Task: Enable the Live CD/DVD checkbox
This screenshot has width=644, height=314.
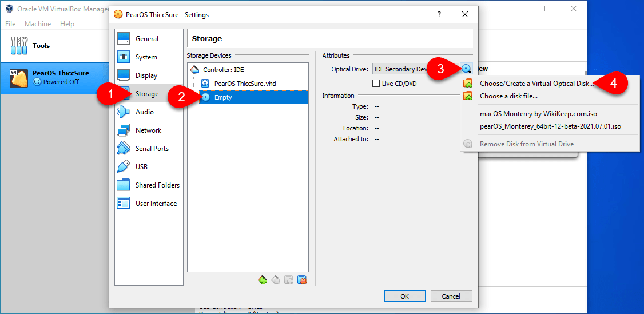Action: coord(375,84)
